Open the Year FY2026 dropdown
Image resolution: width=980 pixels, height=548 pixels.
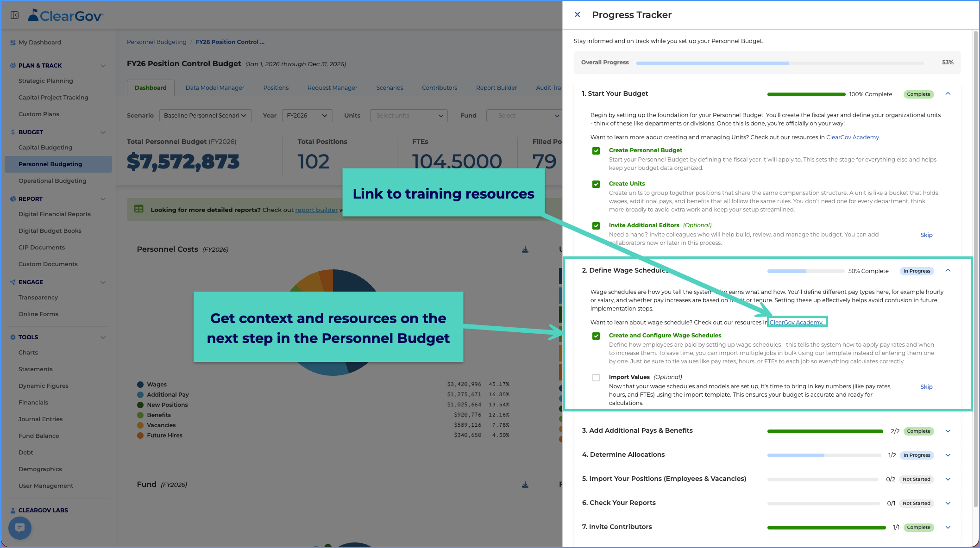(x=307, y=116)
